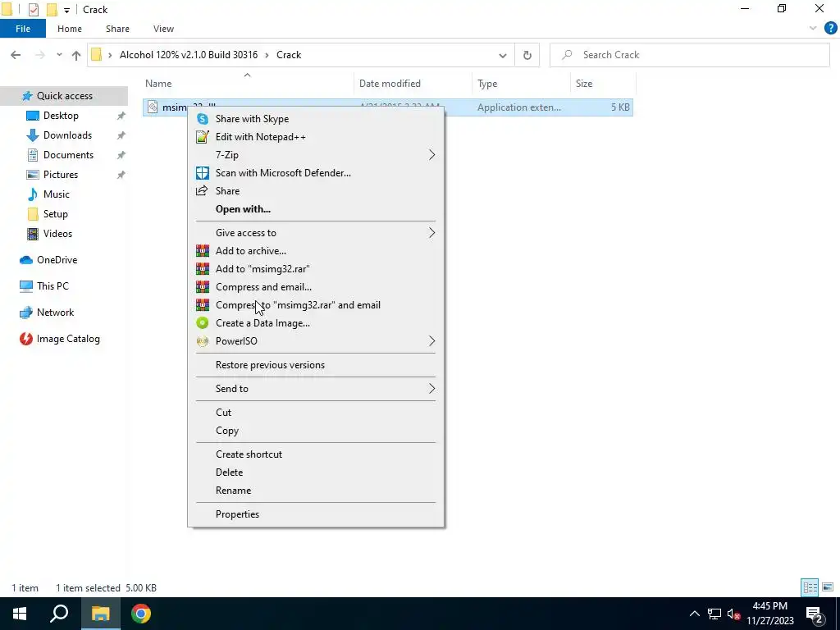Click the PowerISO disc icon
840x630 pixels.
tap(203, 341)
